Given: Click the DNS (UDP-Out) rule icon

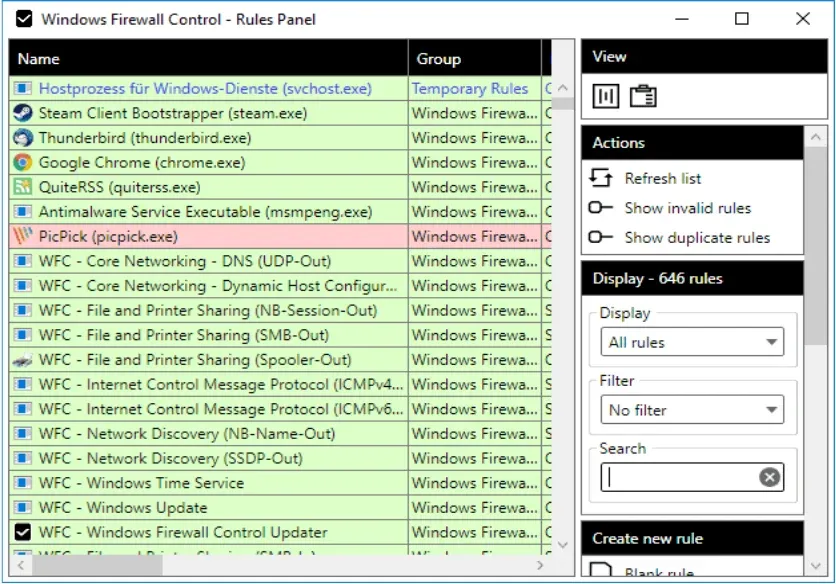Looking at the screenshot, I should pyautogui.click(x=22, y=261).
